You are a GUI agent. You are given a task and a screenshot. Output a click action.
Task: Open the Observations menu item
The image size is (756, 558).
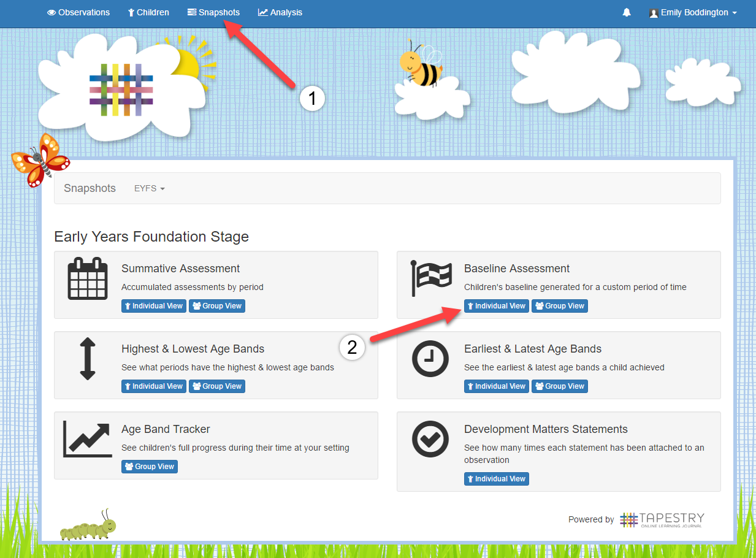point(78,12)
